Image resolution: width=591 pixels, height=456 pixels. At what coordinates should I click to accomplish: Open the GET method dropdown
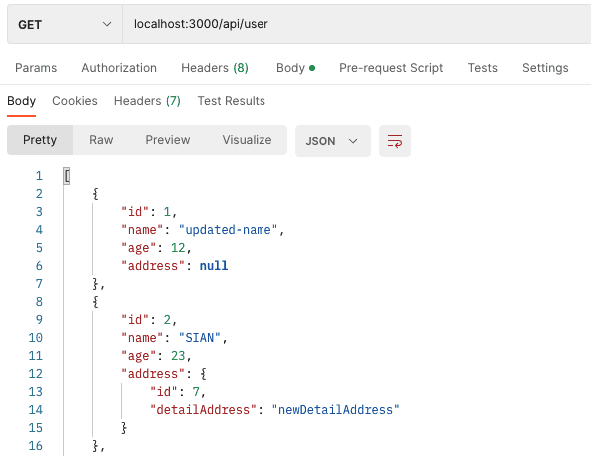(x=64, y=24)
